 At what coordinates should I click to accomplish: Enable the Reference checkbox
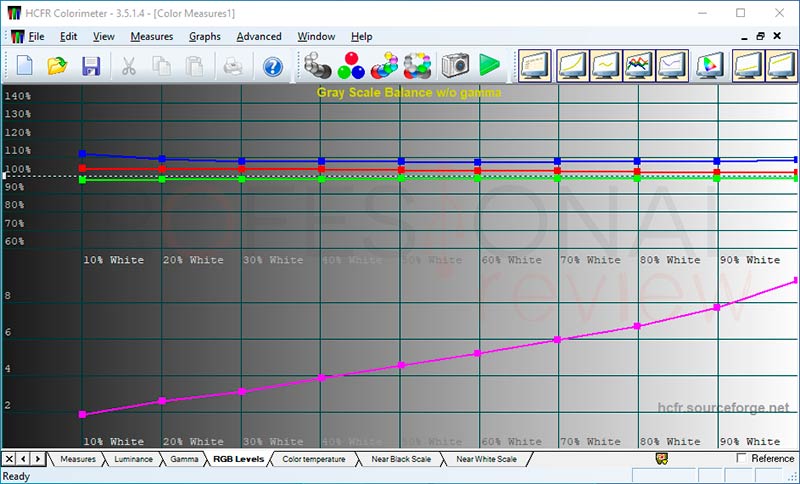click(x=741, y=457)
